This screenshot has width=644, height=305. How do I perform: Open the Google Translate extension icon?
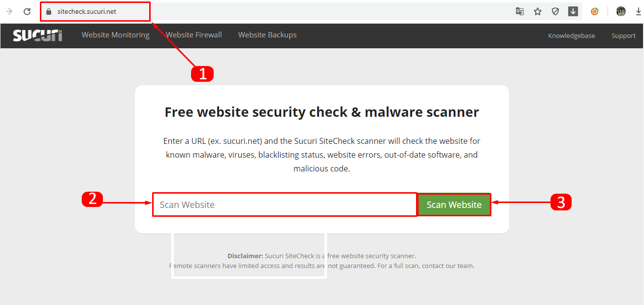point(520,11)
